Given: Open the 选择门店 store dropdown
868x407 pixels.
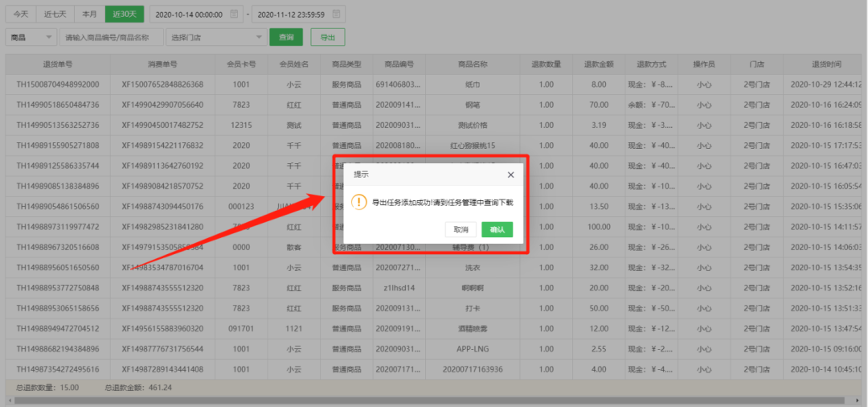Looking at the screenshot, I should [x=215, y=37].
